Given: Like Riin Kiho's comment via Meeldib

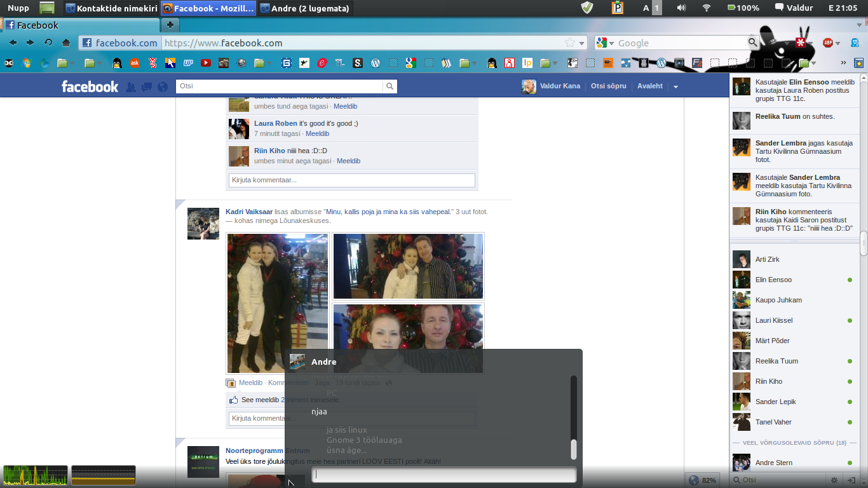Looking at the screenshot, I should (x=348, y=161).
